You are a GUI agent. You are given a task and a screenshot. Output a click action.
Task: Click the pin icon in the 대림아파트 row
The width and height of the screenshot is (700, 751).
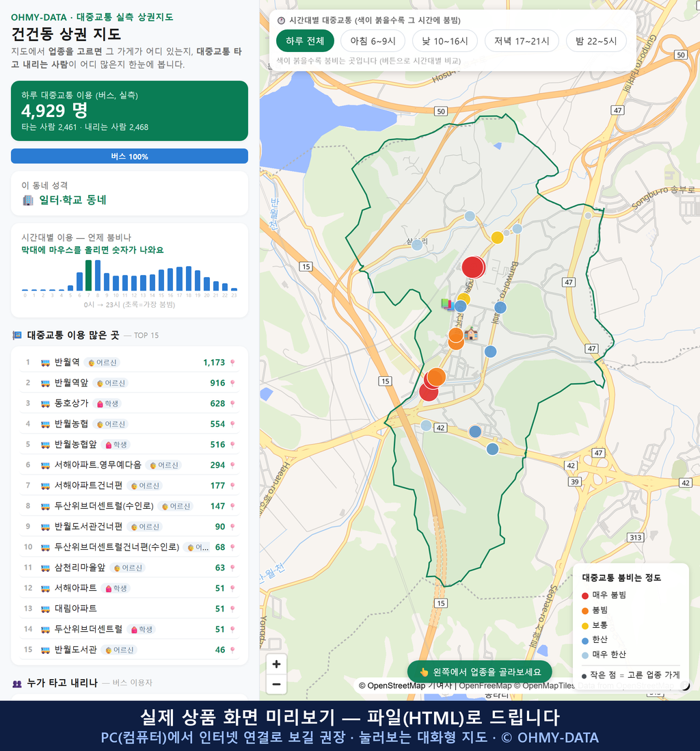point(232,609)
